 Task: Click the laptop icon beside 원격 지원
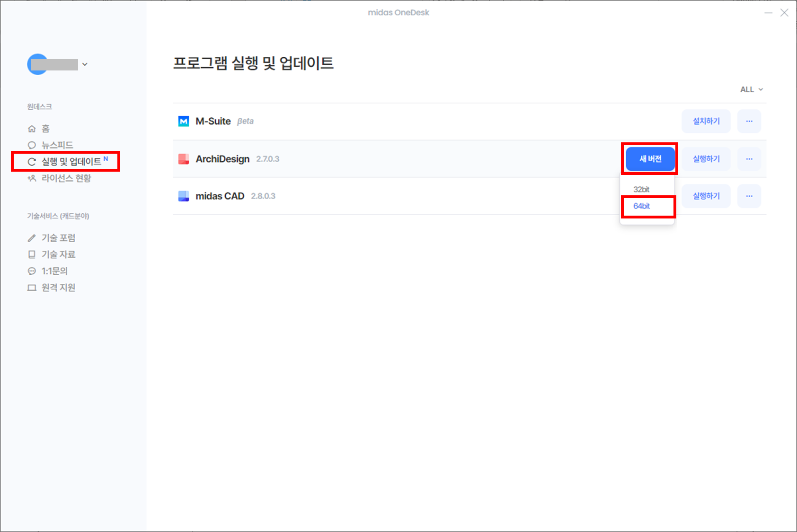coord(32,288)
